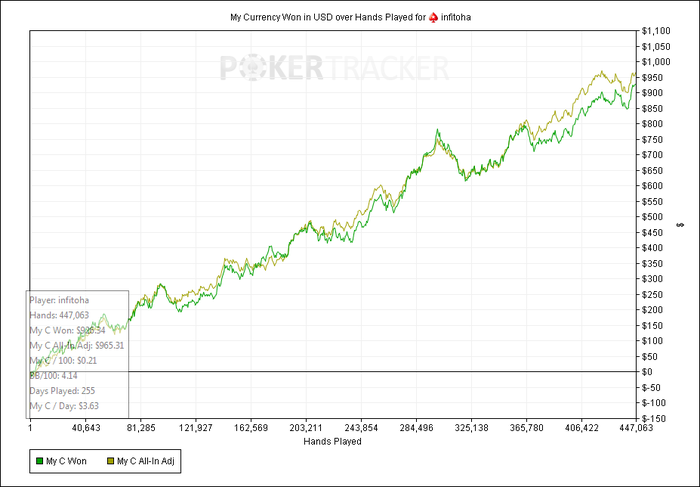Click the "My C All-In Adj: $965.31" stats row
Viewport: 700px width, 487px height.
click(x=77, y=345)
